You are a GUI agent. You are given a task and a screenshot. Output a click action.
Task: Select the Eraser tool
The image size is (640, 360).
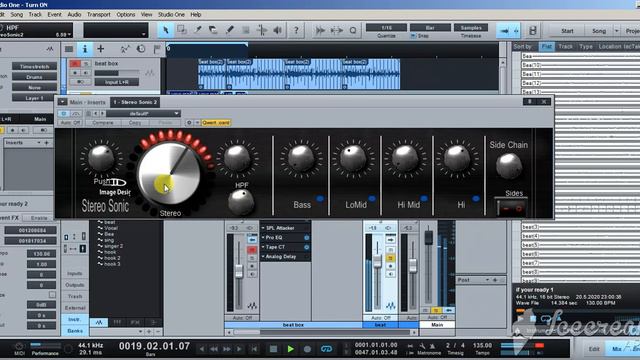[x=213, y=30]
